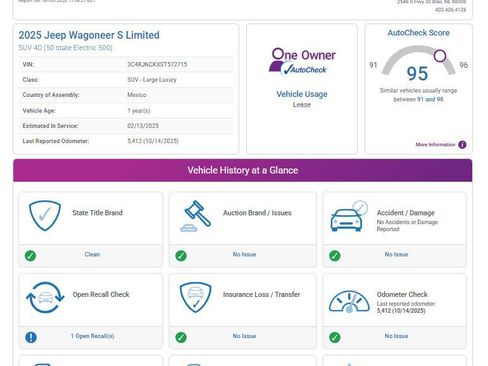Screen dimensions: 488x366
Task: Click green check in Odometer Check status row
Action: [x=335, y=337]
